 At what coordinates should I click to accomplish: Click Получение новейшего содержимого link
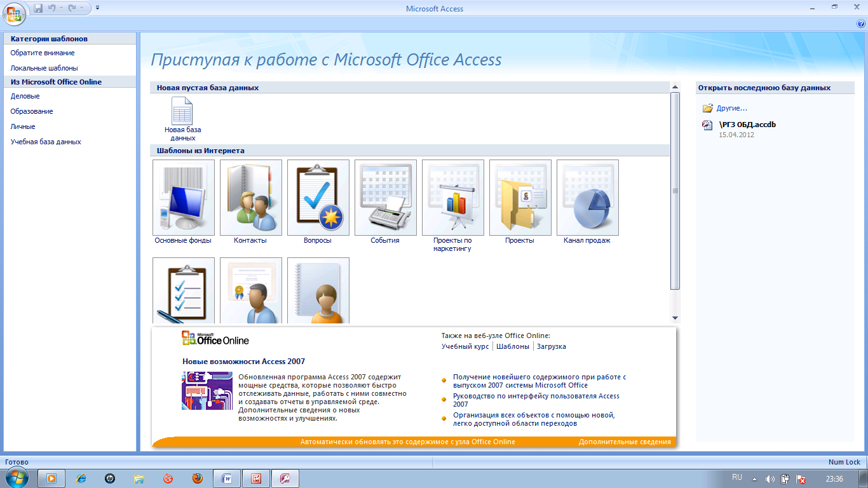coord(539,381)
